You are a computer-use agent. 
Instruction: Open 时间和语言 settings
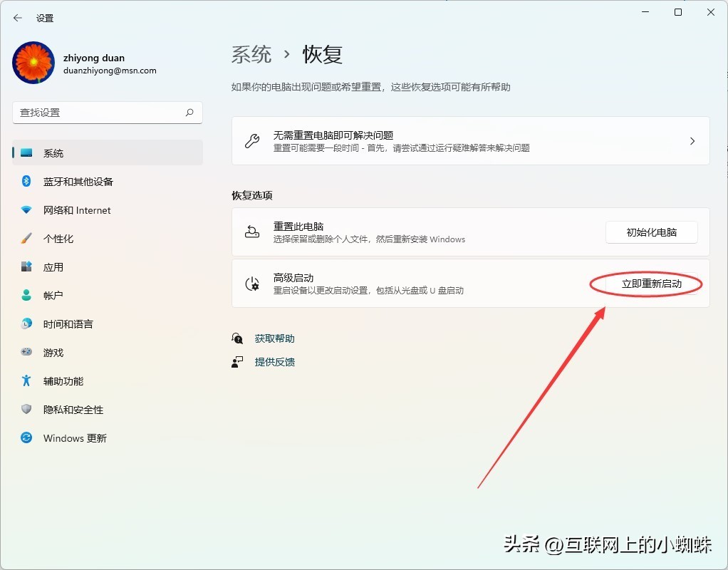66,323
